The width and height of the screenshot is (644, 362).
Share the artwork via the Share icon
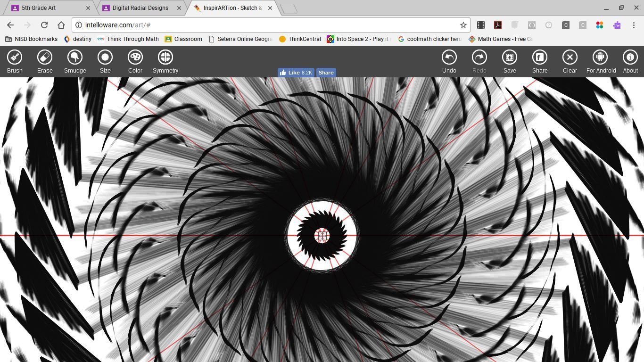[540, 62]
